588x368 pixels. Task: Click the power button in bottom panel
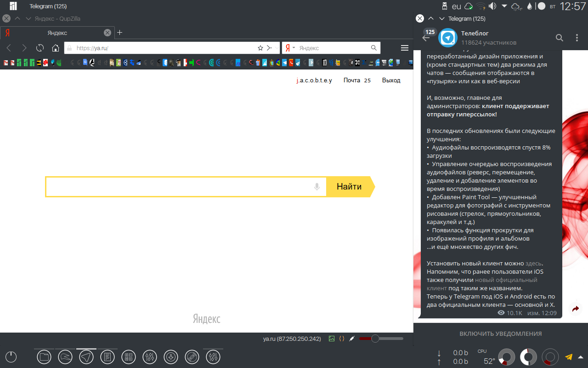pos(11,357)
